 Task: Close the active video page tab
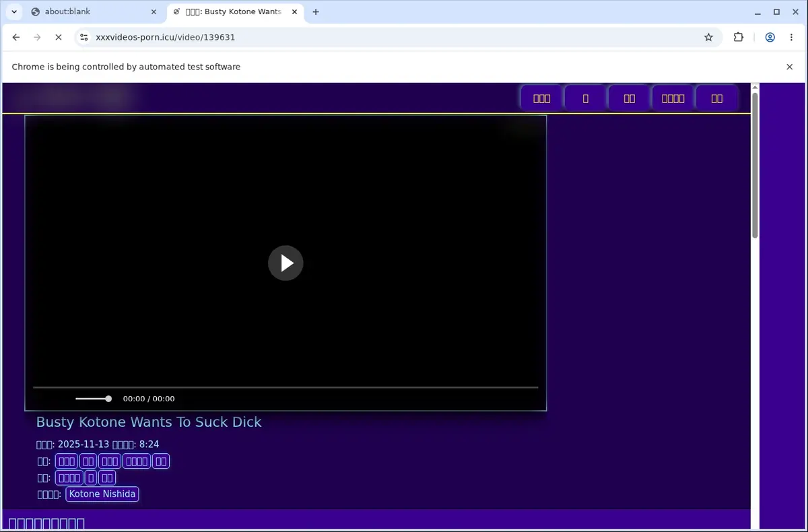click(294, 11)
